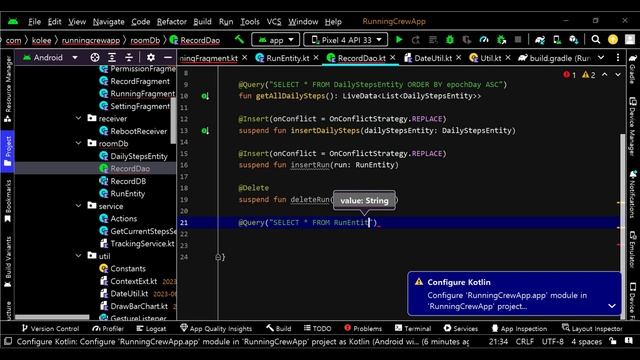Open editor tabs more options menu
The image size is (640, 360).
618,58
